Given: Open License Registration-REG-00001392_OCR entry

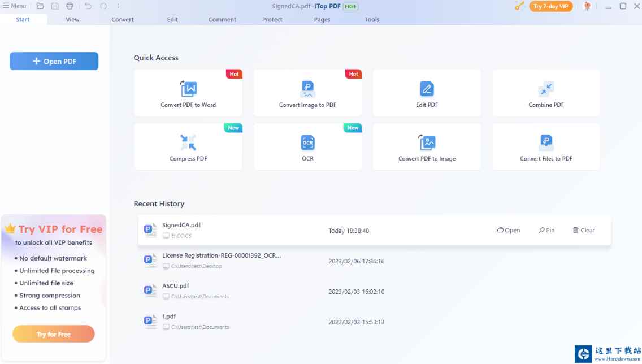Looking at the screenshot, I should click(222, 255).
